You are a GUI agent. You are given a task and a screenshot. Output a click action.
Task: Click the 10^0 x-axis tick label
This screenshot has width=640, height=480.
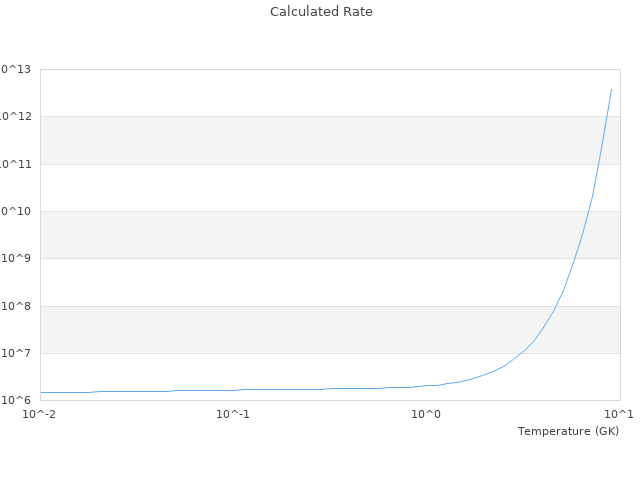426,414
